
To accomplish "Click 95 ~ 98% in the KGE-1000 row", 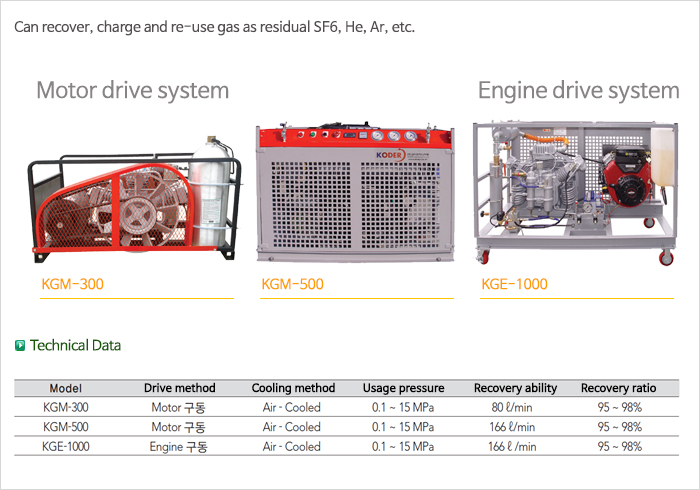I will (x=620, y=447).
